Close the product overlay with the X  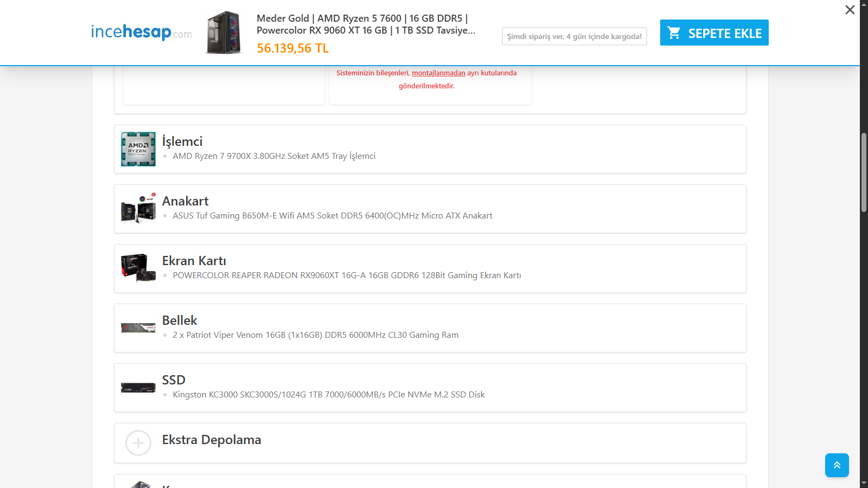(850, 10)
